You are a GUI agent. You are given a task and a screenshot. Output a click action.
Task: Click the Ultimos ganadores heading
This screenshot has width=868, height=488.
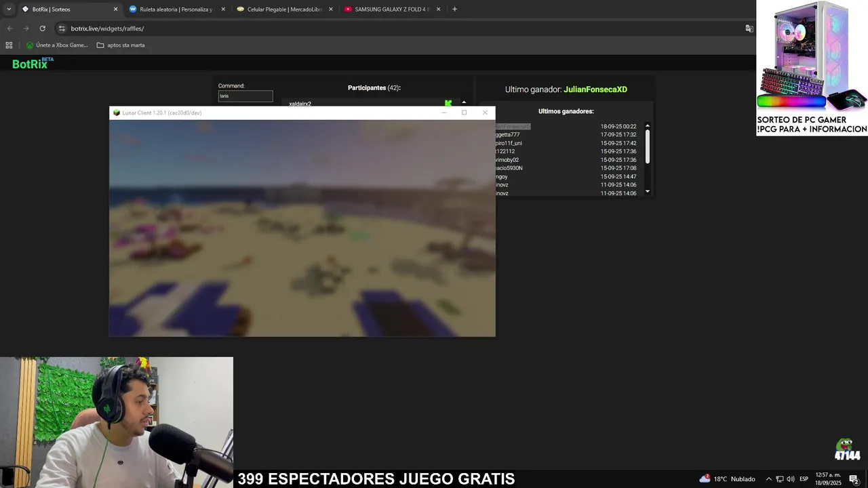pyautogui.click(x=566, y=111)
